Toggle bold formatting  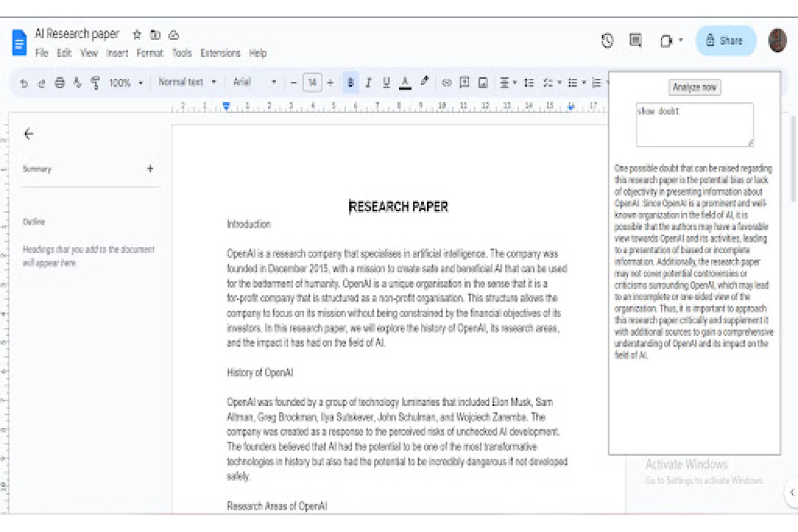coord(351,82)
